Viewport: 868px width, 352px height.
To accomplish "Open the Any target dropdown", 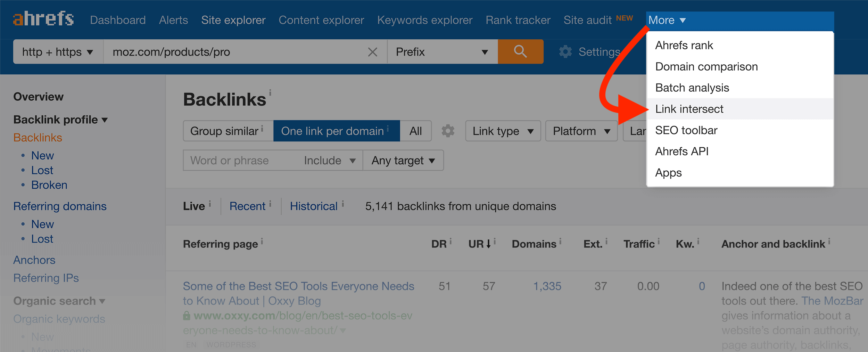I will click(x=403, y=161).
